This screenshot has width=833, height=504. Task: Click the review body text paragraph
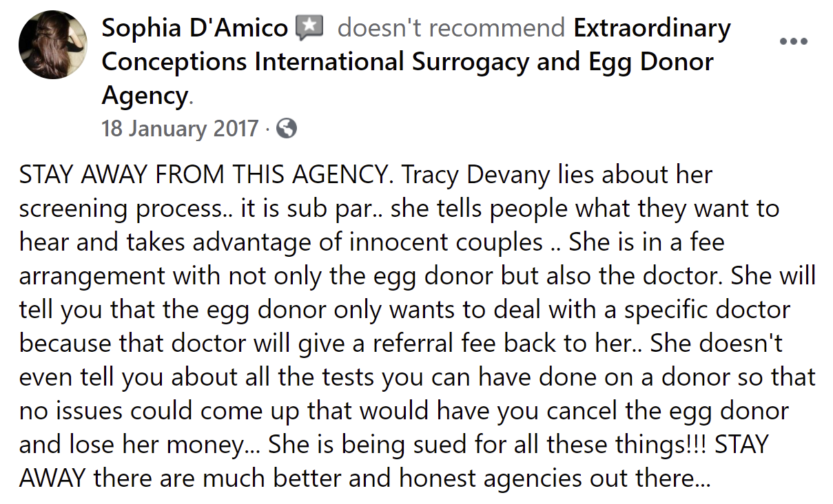pos(416,310)
